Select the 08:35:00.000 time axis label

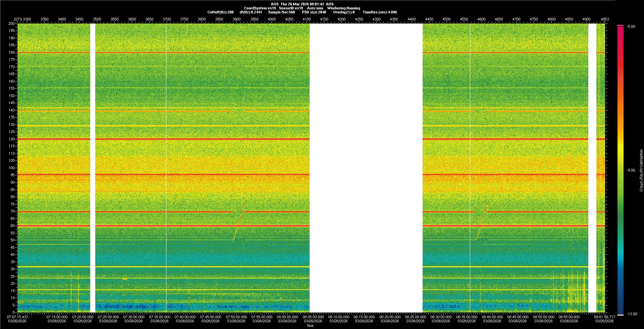coord(467,317)
